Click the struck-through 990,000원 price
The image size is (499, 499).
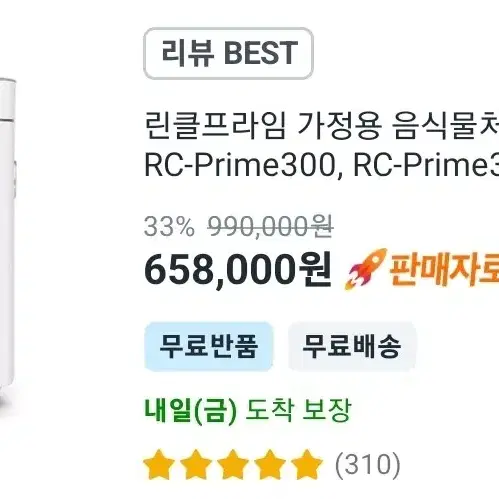[270, 227]
